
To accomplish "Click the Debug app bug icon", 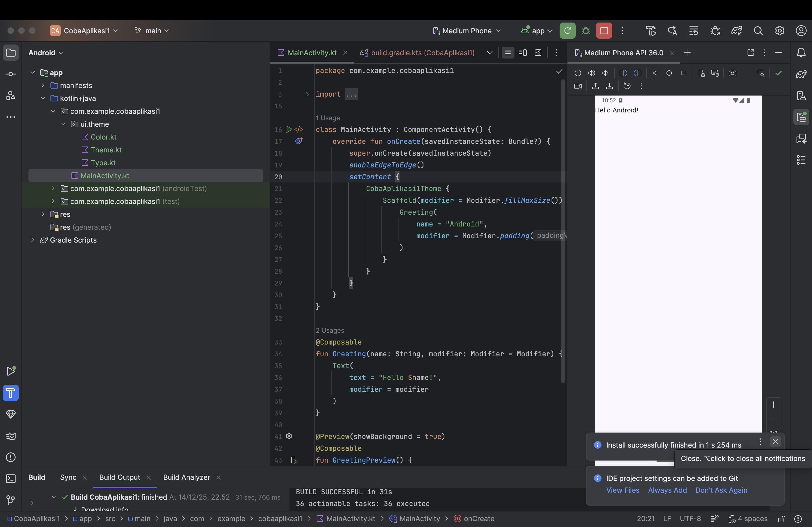I will click(x=586, y=31).
